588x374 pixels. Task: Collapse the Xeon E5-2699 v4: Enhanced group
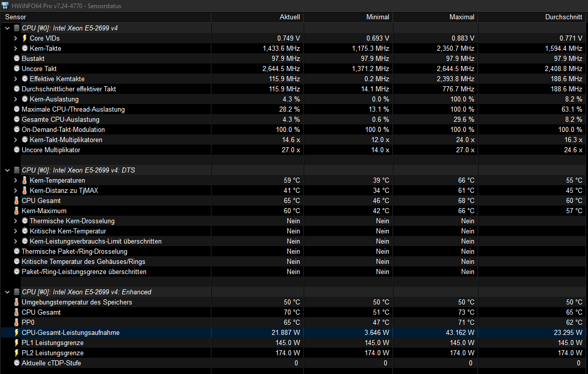8,292
